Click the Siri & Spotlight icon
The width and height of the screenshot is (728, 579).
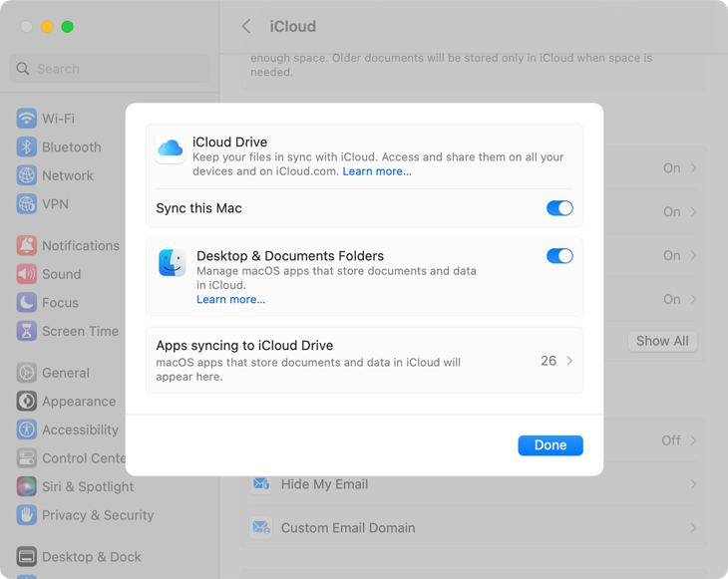(x=27, y=487)
